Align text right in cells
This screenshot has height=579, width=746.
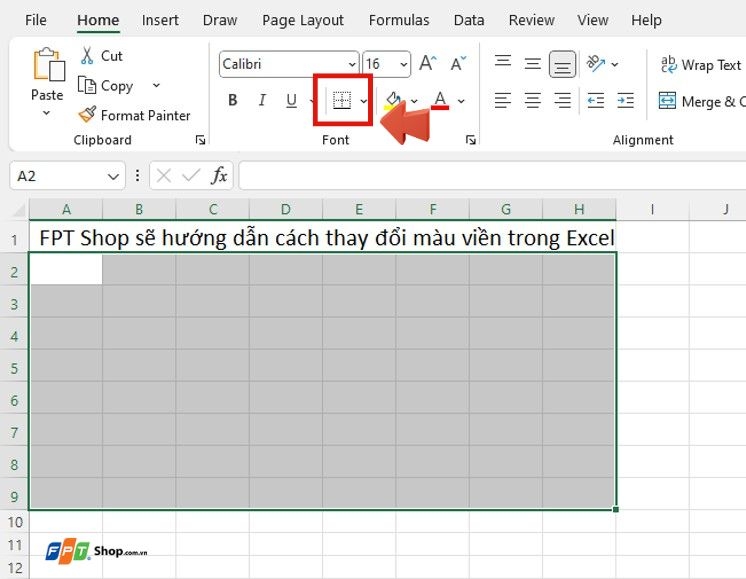[x=562, y=100]
